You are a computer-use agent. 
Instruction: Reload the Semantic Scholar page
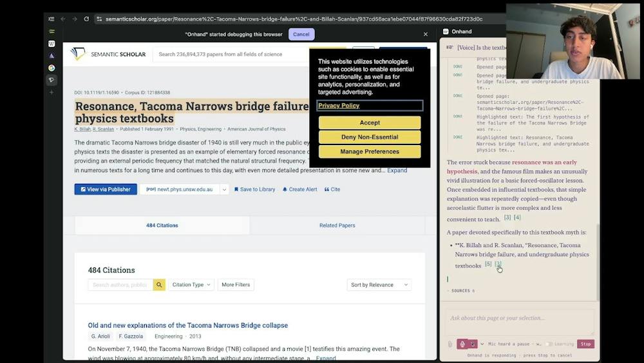click(86, 19)
